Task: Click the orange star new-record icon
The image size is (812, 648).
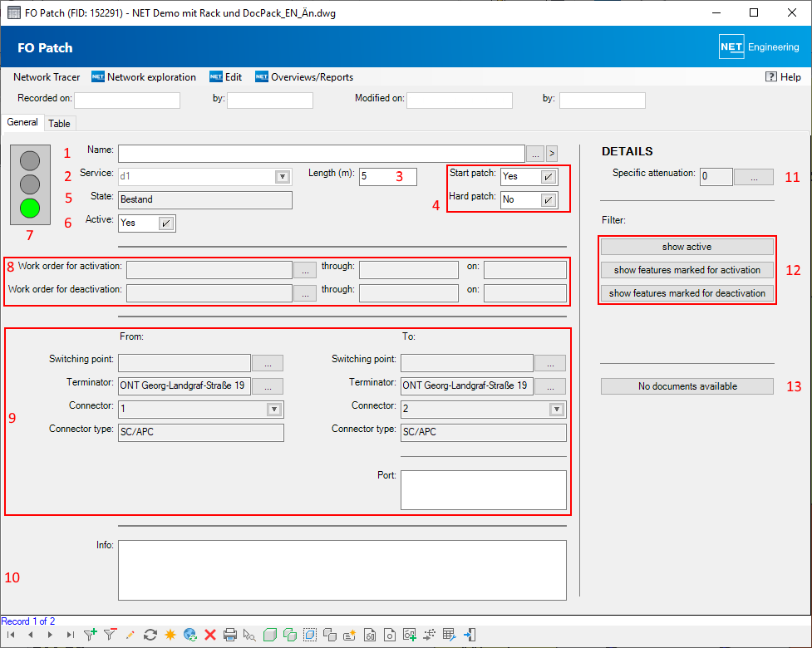Action: (x=170, y=635)
